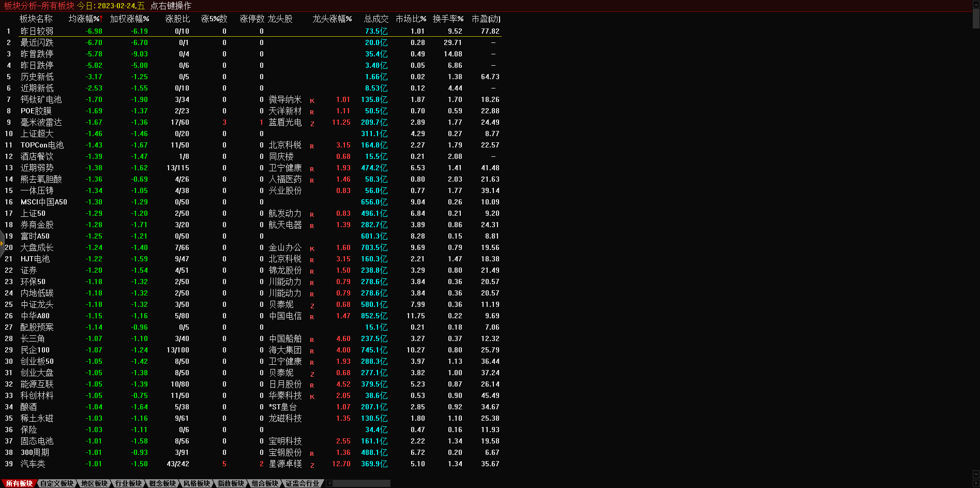Screen dimensions: 980x488
Task: Sort by the 总成交 column header
Action: tap(375, 19)
